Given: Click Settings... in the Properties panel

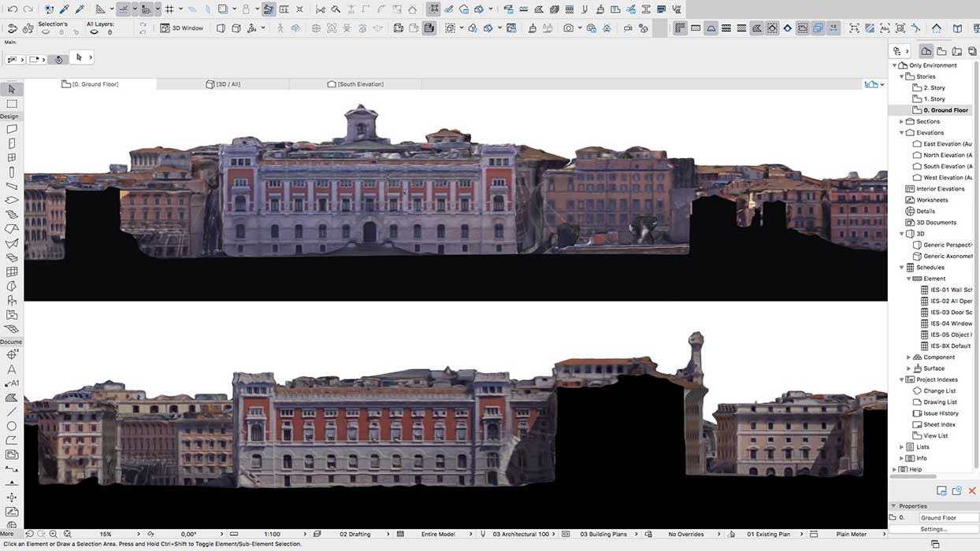Looking at the screenshot, I should 934,529.
